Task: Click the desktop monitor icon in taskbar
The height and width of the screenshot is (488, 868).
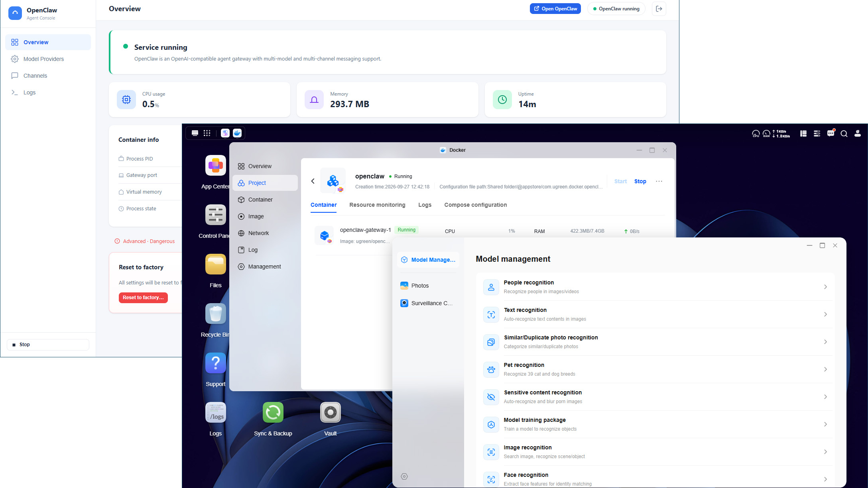Action: pos(195,133)
